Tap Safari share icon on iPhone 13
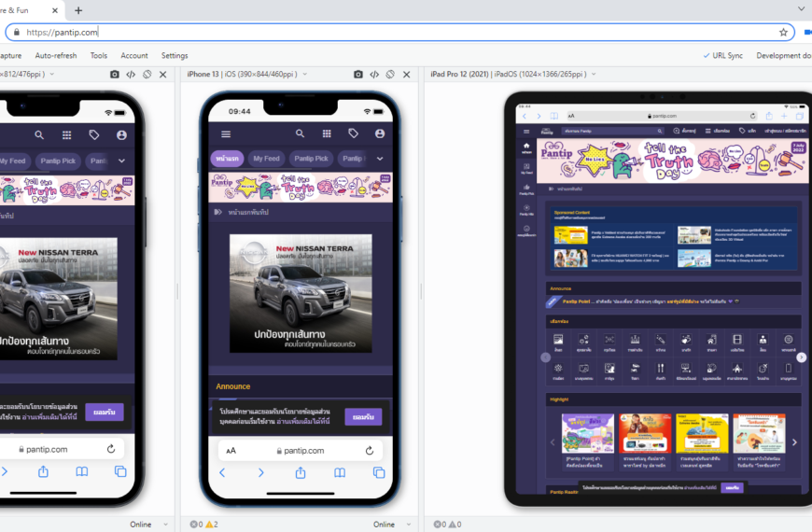 (301, 473)
